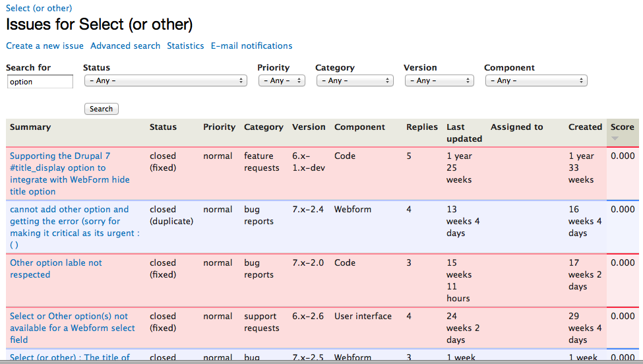The width and height of the screenshot is (643, 364).
Task: Click the Score descending sort arrow icon
Action: pos(614,138)
